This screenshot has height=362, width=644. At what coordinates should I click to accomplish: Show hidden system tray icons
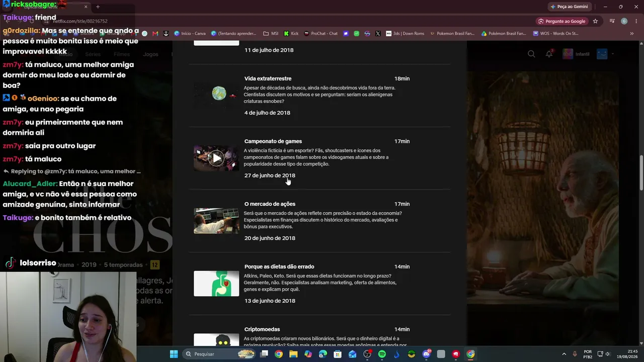click(x=564, y=354)
